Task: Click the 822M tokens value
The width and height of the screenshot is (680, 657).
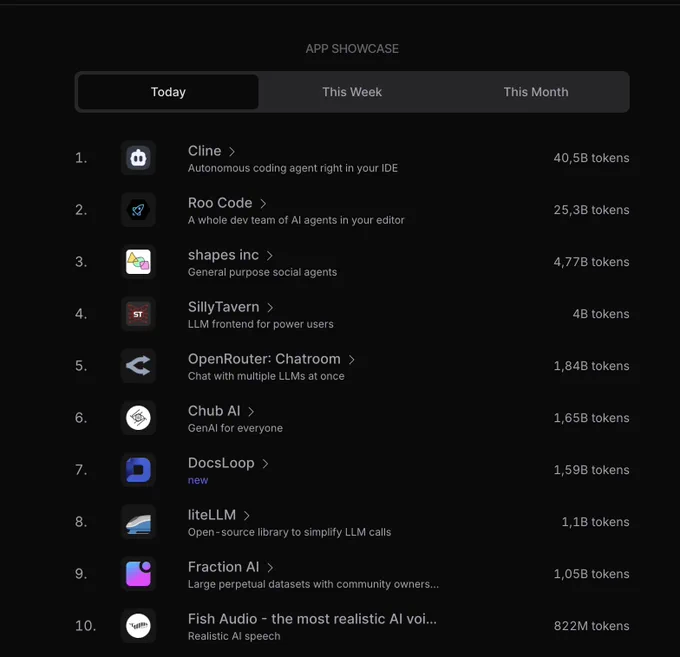Action: point(591,626)
